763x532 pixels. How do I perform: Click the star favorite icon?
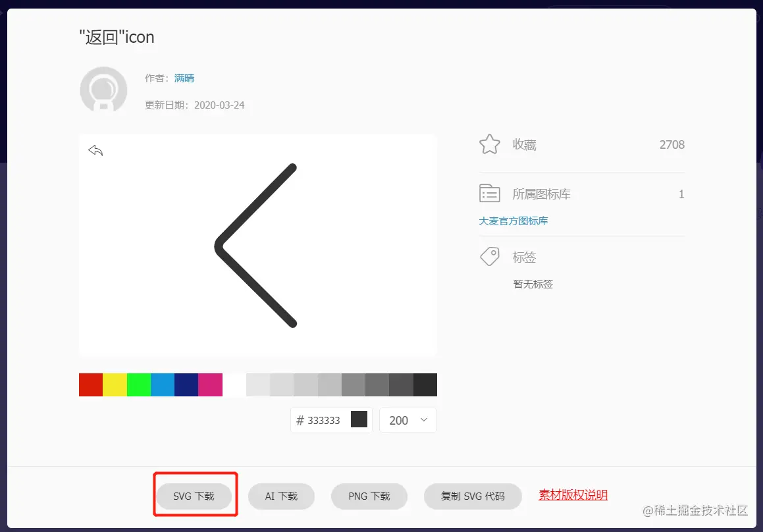click(x=490, y=145)
